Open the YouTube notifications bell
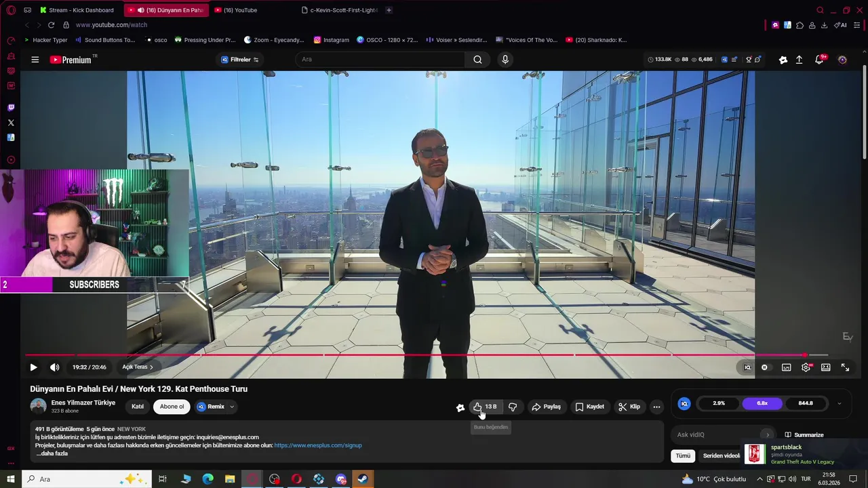The height and width of the screenshot is (488, 868). pos(819,60)
